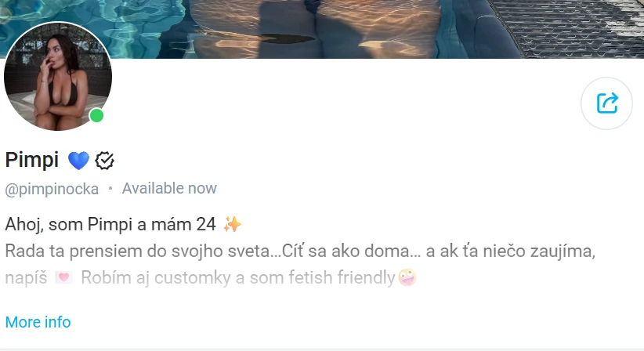This screenshot has width=644, height=351.
Task: Click the zany face emoji ending the bio
Action: point(407,277)
